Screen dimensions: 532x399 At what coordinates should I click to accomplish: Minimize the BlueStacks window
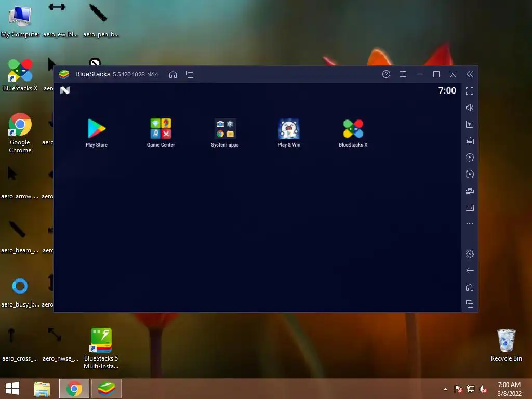click(420, 74)
